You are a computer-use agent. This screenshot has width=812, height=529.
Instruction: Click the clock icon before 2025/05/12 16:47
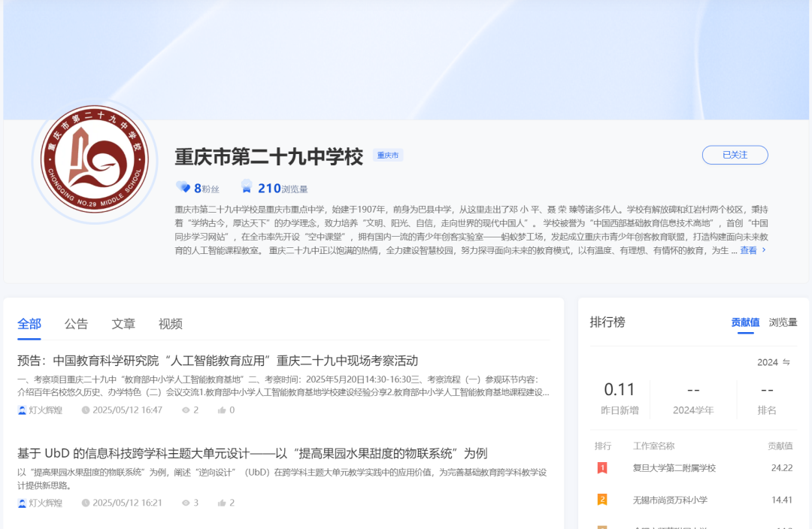pos(85,410)
